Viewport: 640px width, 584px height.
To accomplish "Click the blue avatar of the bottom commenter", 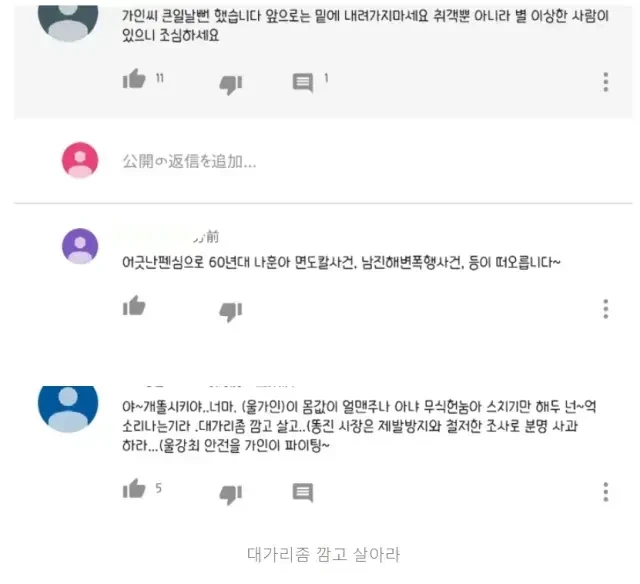I will (x=68, y=404).
